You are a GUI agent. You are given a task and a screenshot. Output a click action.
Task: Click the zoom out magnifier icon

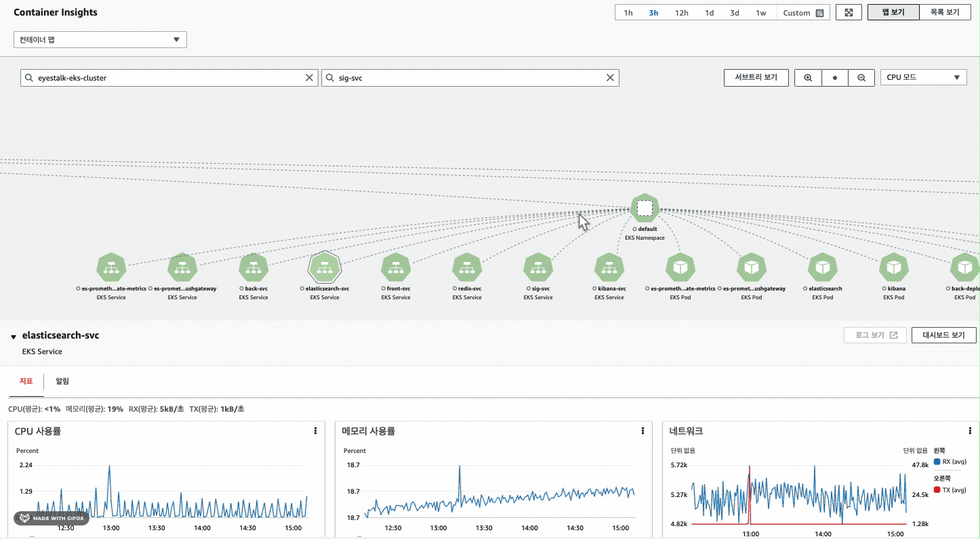[x=861, y=77]
